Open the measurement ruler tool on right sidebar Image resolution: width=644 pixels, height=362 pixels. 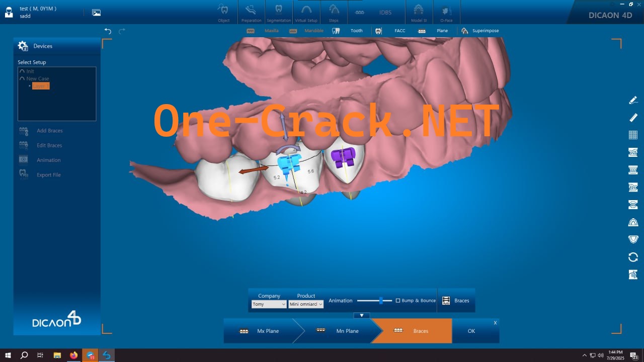633,117
